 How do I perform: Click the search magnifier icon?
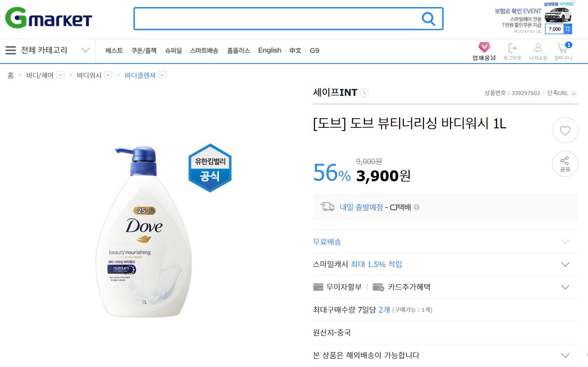point(428,18)
